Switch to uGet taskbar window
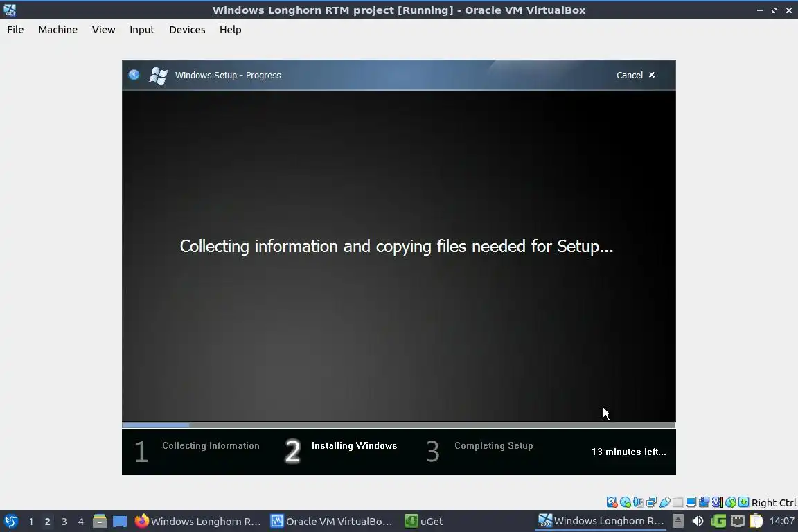The image size is (798, 532). click(x=424, y=521)
